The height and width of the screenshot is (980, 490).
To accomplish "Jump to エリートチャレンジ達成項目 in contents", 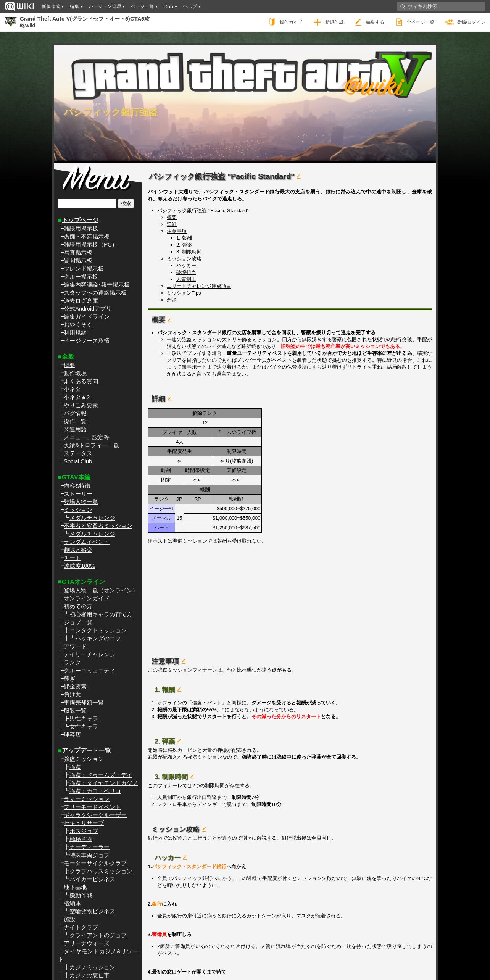I will click(199, 286).
